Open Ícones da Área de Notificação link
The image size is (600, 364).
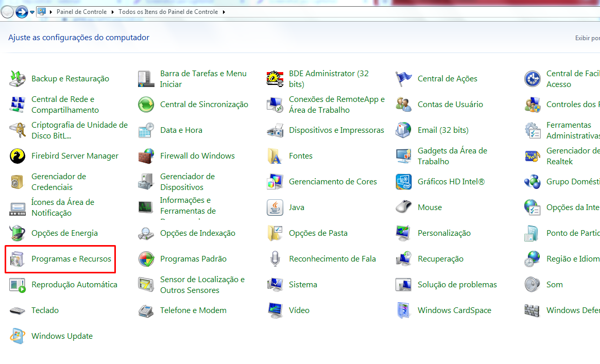(63, 207)
